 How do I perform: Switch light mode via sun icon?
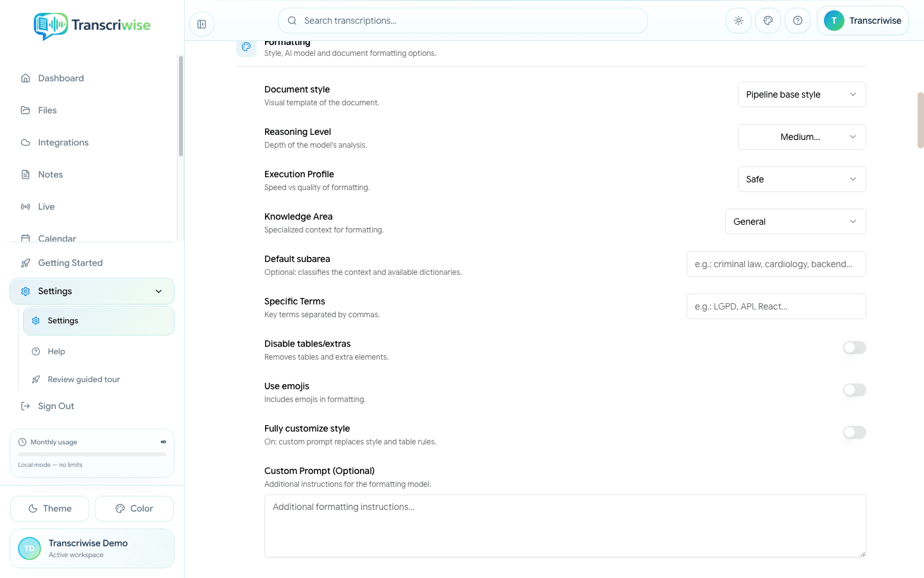click(739, 21)
